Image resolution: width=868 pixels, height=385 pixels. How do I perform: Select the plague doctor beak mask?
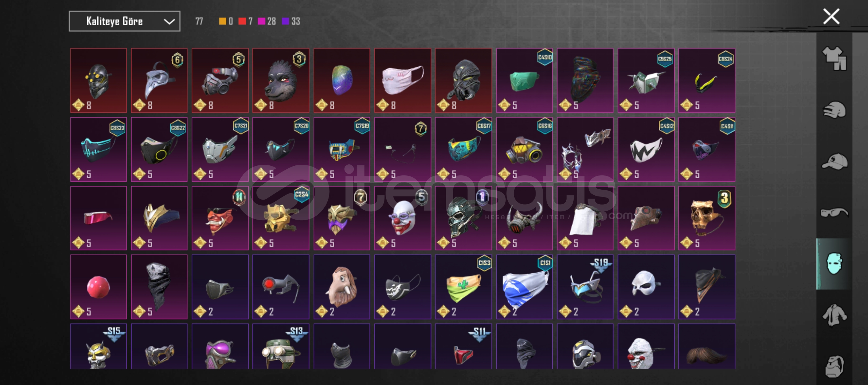(159, 81)
